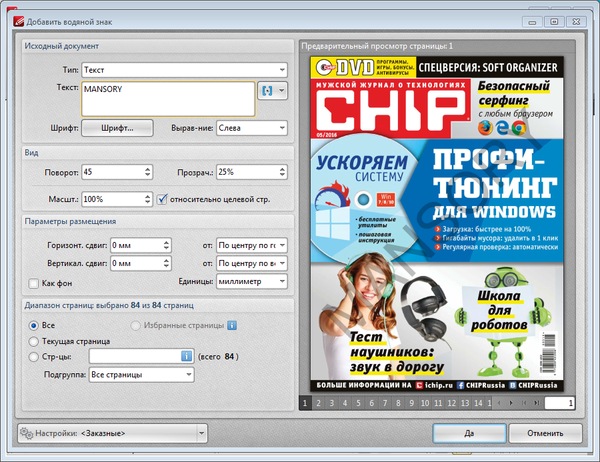Increase the Поворот rotation spinner value
This screenshot has height=462, width=600.
(x=148, y=169)
